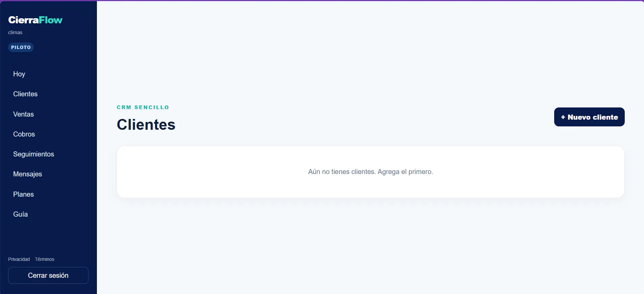644x294 pixels.
Task: Click the Clientes page heading
Action: 146,124
